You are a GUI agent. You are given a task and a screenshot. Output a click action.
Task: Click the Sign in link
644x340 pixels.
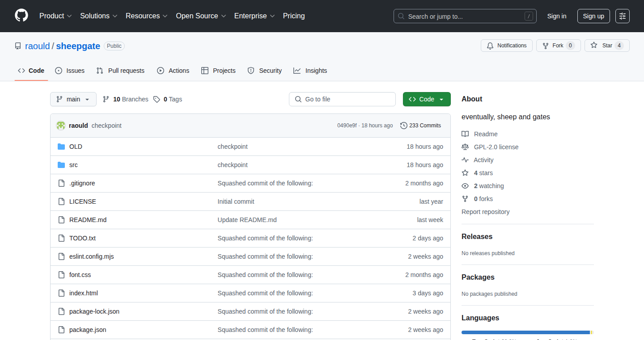pos(557,16)
